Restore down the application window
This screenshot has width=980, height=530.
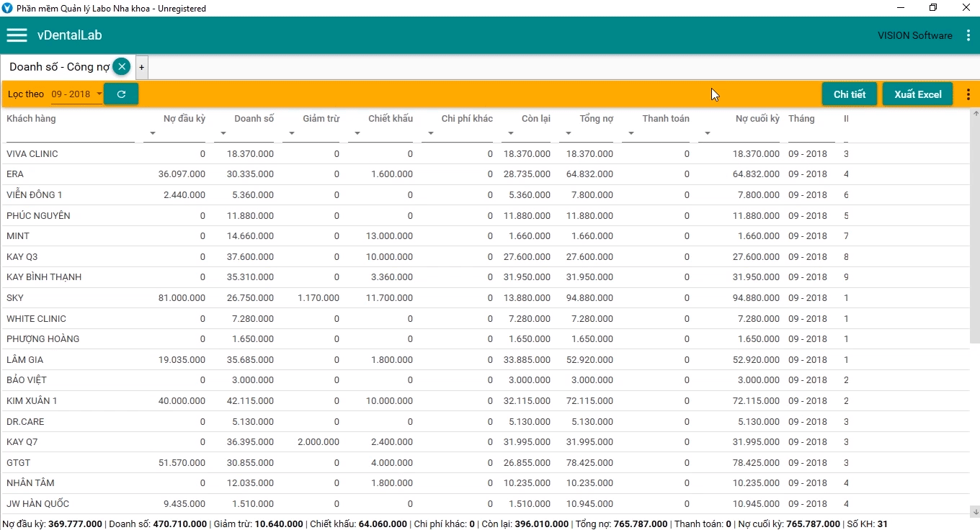pyautogui.click(x=933, y=8)
